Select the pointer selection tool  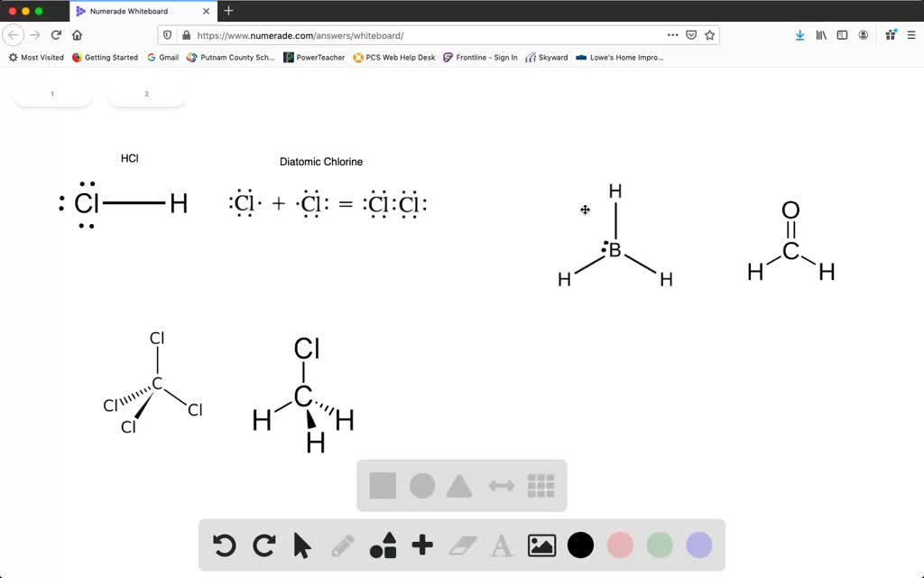(x=302, y=545)
